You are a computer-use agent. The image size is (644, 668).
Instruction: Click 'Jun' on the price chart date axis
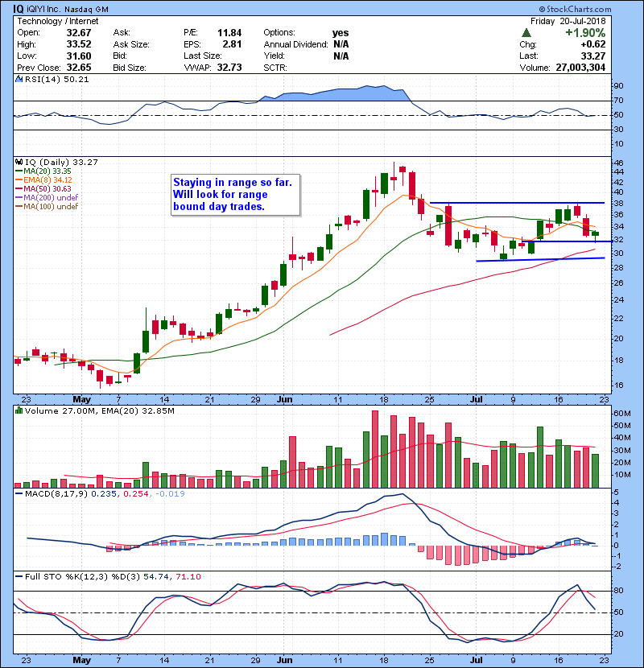pos(285,400)
